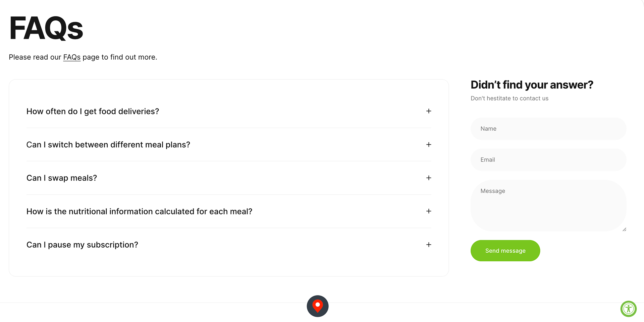Focus the Name input field
This screenshot has width=644, height=322.
(x=548, y=129)
